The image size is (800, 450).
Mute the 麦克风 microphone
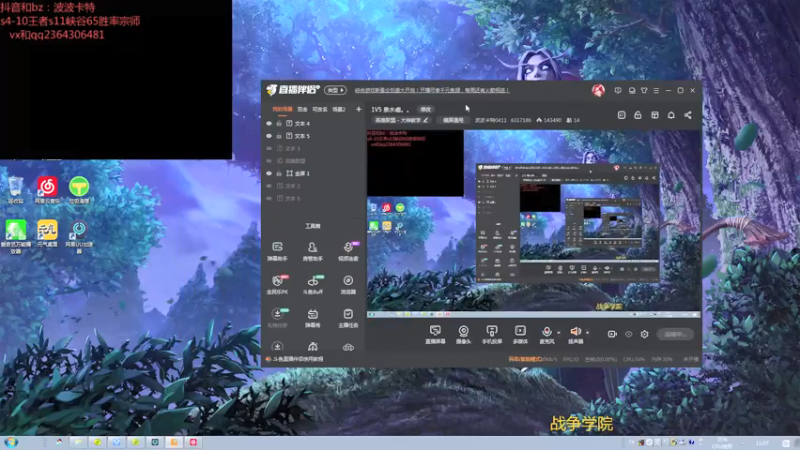[546, 334]
